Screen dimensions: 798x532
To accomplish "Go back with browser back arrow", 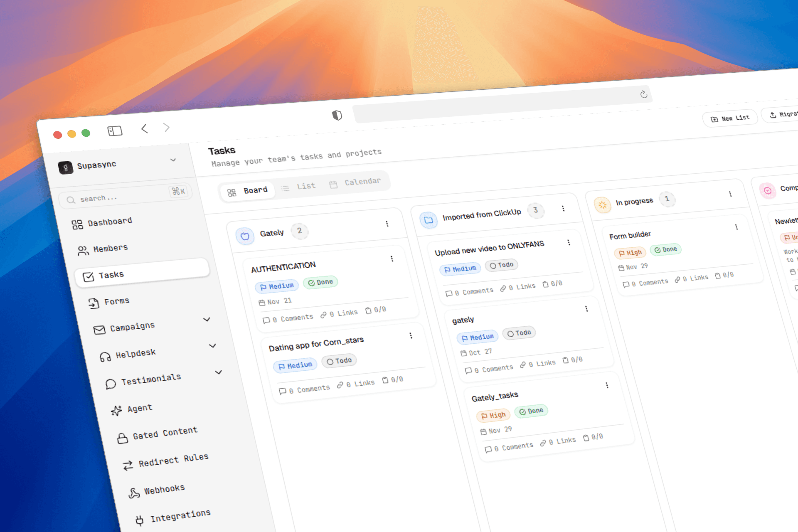I will coord(144,129).
